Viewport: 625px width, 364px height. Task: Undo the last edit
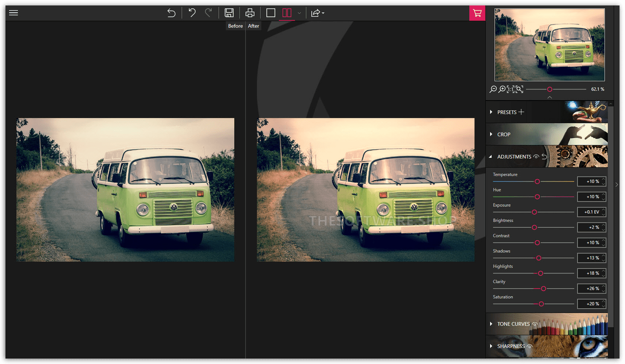coord(192,13)
